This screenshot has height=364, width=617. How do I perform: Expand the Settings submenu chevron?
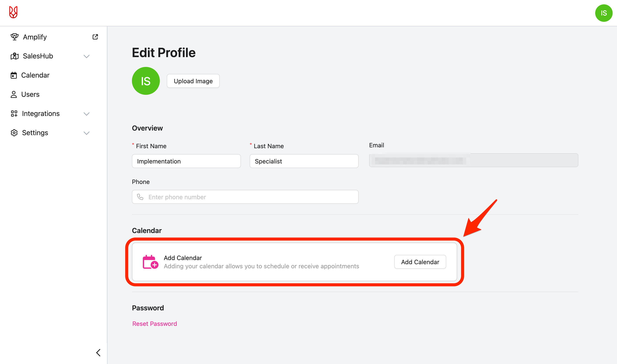(x=86, y=133)
